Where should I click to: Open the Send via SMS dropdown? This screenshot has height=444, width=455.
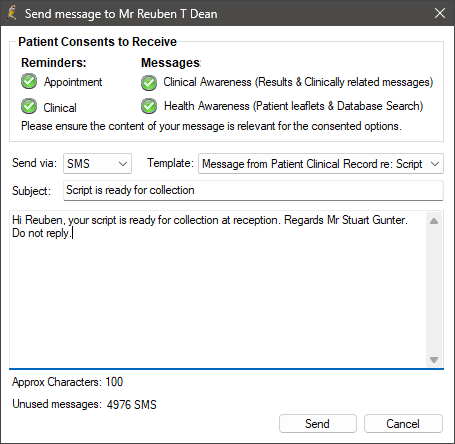(97, 163)
